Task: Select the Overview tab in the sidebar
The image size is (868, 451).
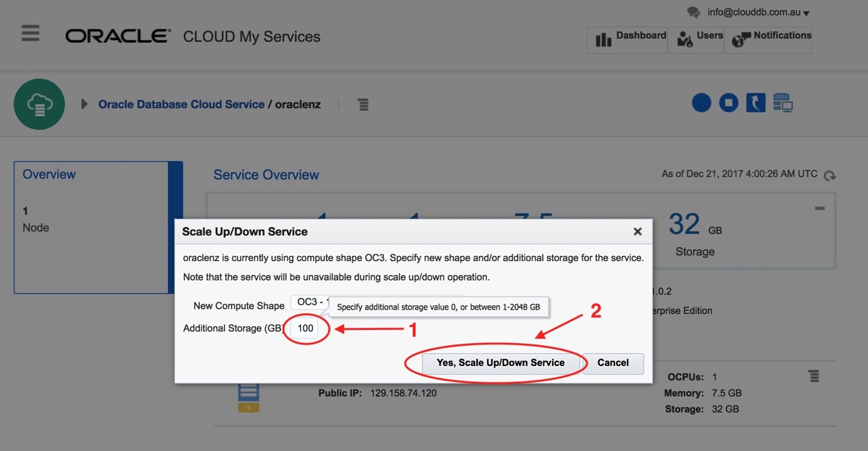Action: tap(49, 175)
